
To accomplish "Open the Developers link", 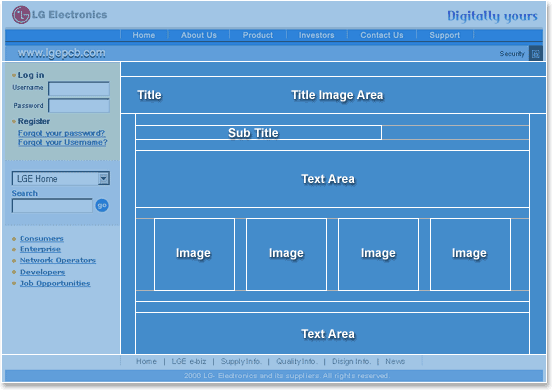I will (x=42, y=272).
